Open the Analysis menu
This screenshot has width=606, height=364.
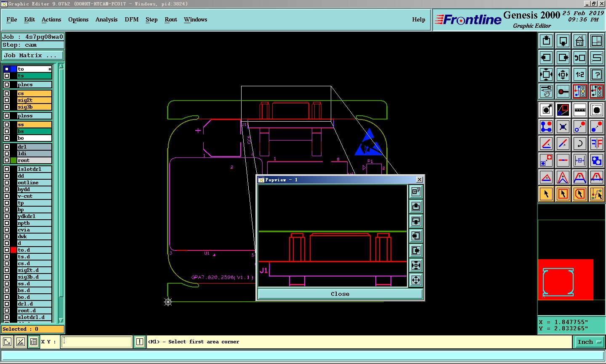[106, 19]
